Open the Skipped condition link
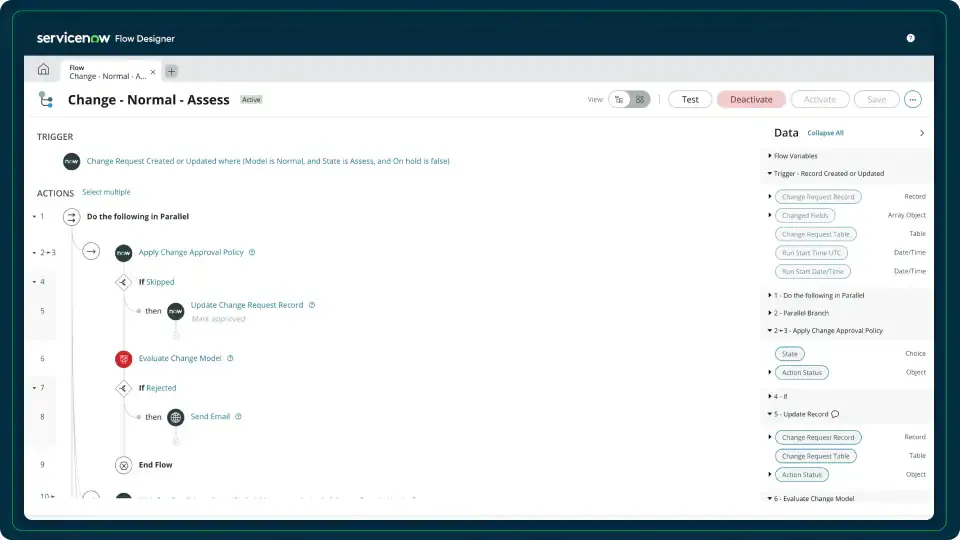This screenshot has height=540, width=960. 160,282
